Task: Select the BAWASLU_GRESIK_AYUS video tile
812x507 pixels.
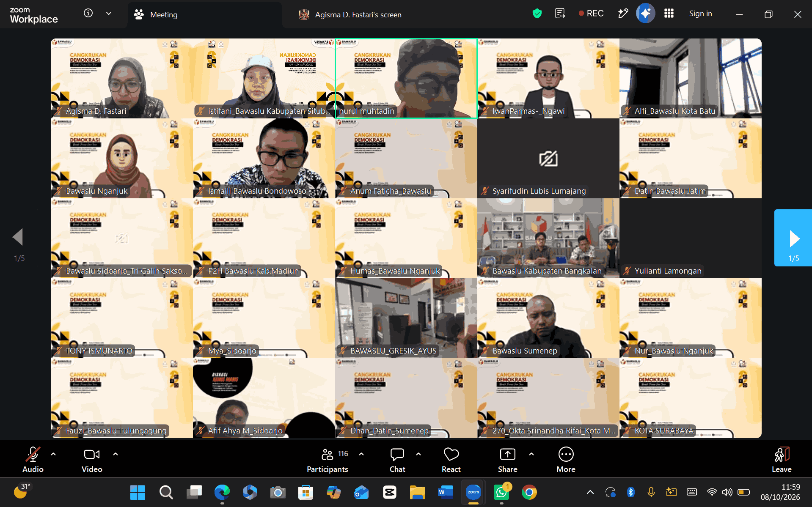Action: [406, 318]
